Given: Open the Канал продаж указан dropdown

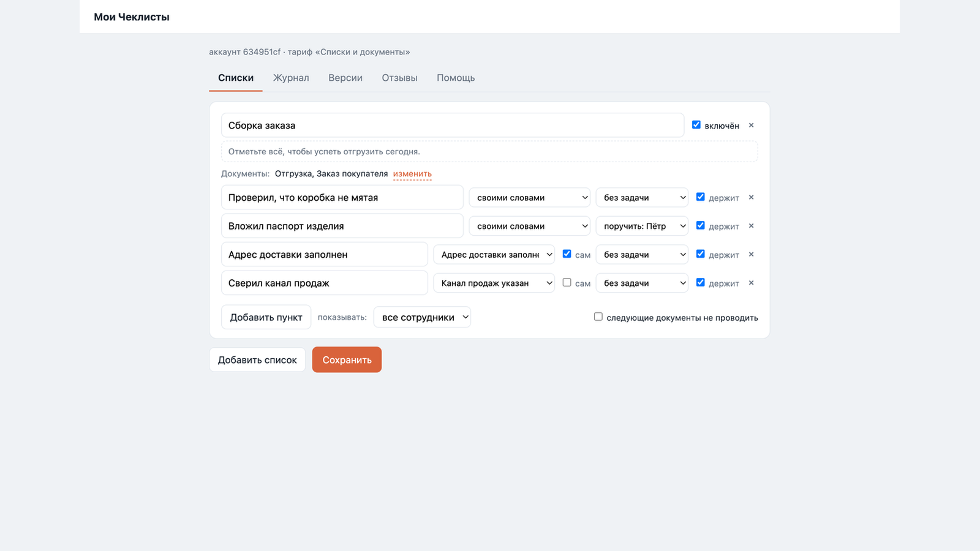Looking at the screenshot, I should (x=494, y=283).
